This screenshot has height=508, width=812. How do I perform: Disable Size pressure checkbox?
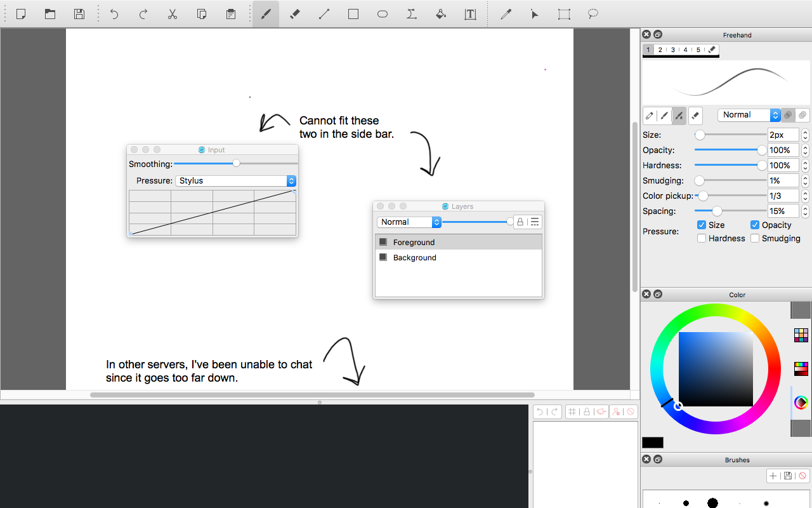coord(702,225)
